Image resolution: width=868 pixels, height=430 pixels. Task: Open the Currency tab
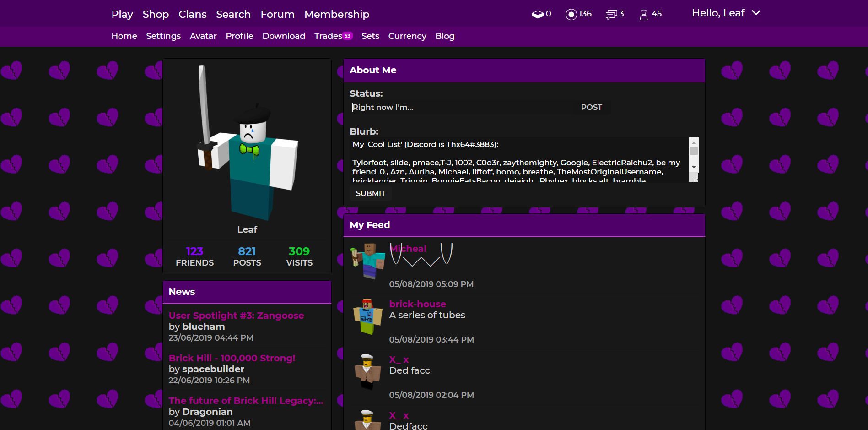tap(407, 36)
